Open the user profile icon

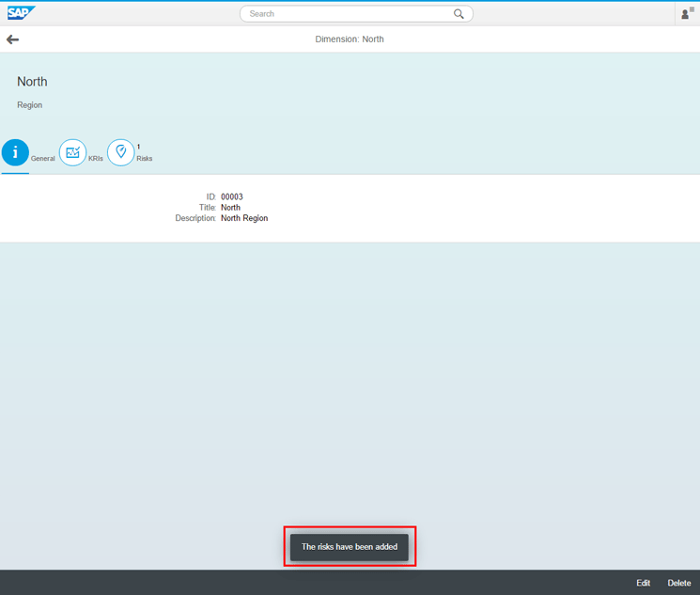point(687,13)
